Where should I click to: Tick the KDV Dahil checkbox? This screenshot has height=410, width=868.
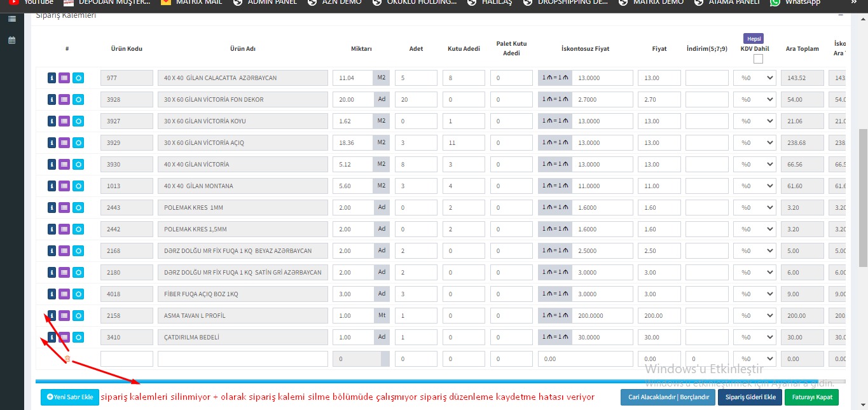pyautogui.click(x=758, y=59)
